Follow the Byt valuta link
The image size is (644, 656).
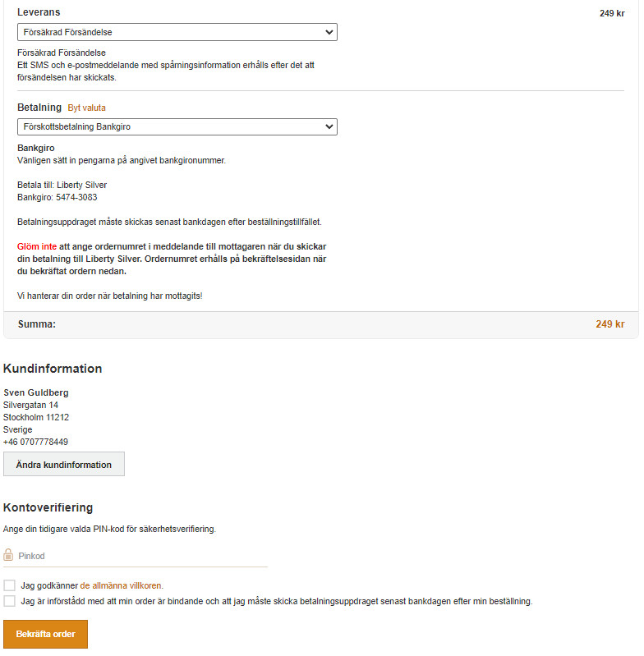pyautogui.click(x=86, y=108)
